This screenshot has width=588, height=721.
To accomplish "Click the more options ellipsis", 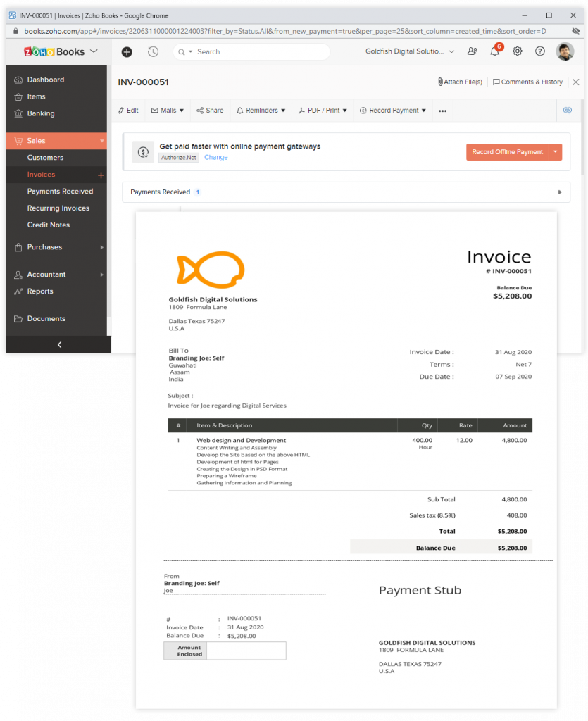I will (443, 111).
